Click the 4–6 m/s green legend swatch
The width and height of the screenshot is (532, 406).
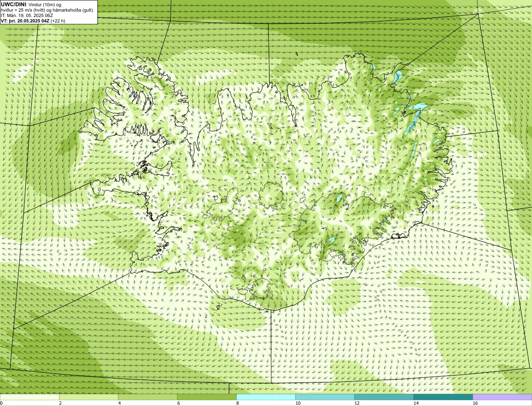148,397
